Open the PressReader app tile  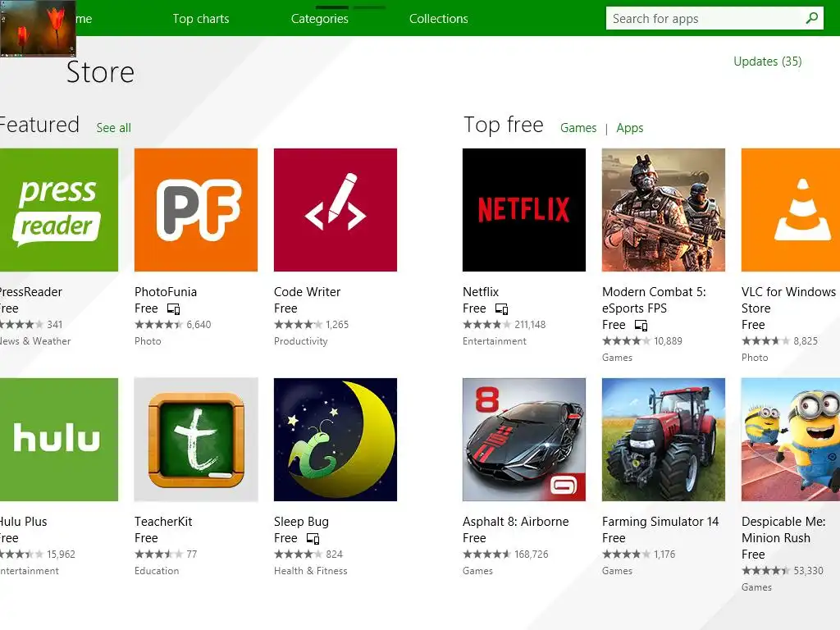(x=57, y=210)
